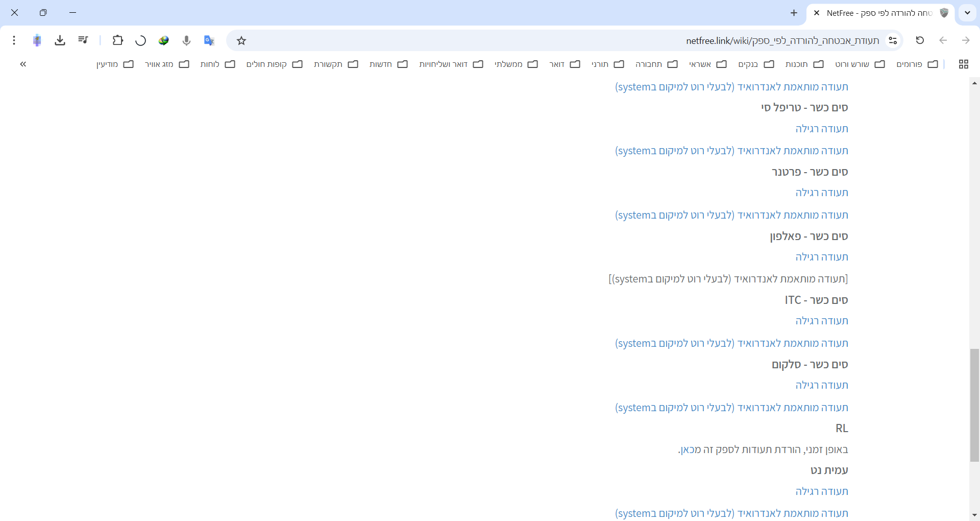
Task: Open the topmost Android system certificate link
Action: [x=731, y=87]
